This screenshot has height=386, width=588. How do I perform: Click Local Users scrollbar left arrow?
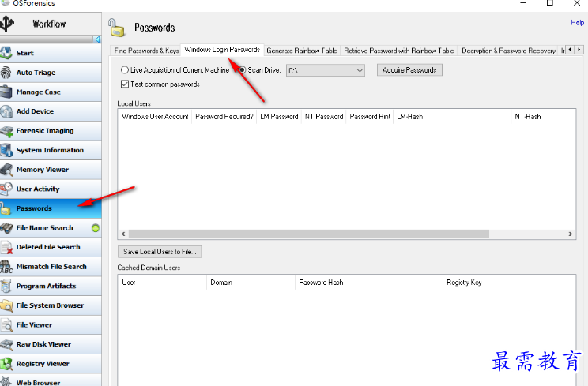click(x=123, y=234)
